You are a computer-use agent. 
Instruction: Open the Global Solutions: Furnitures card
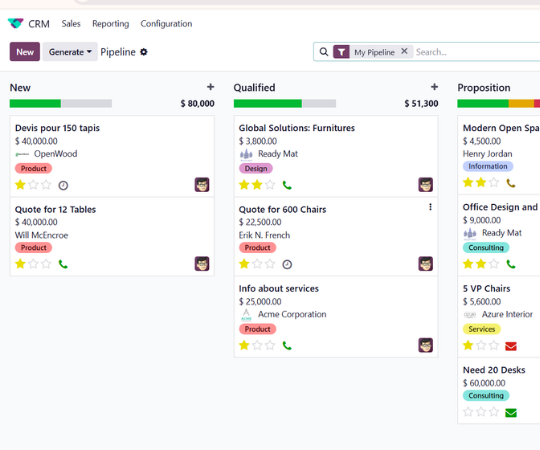point(336,156)
